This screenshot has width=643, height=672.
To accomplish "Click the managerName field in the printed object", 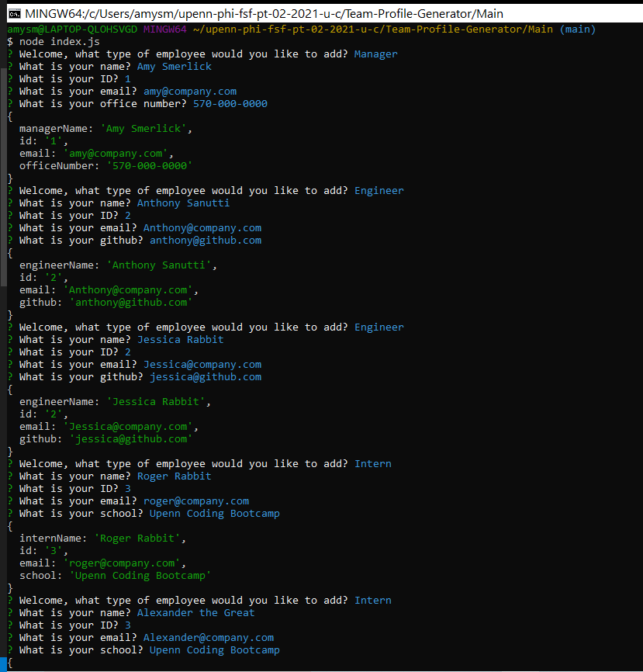I will pos(56,128).
